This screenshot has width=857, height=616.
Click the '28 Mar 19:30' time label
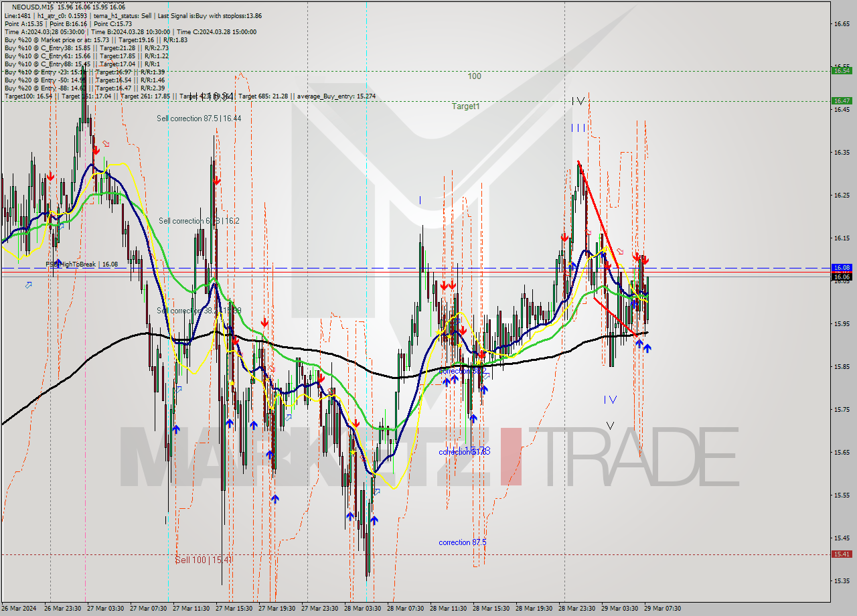(x=534, y=609)
